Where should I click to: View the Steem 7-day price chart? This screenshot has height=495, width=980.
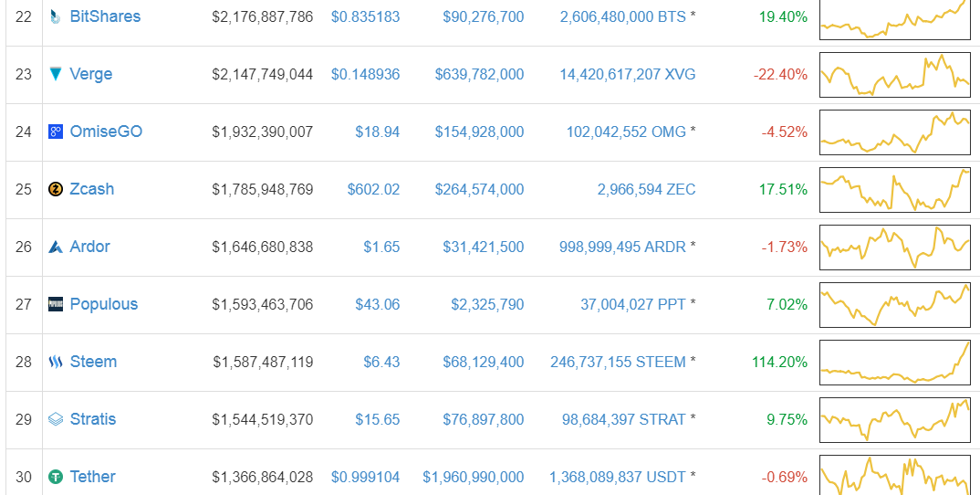coord(894,362)
